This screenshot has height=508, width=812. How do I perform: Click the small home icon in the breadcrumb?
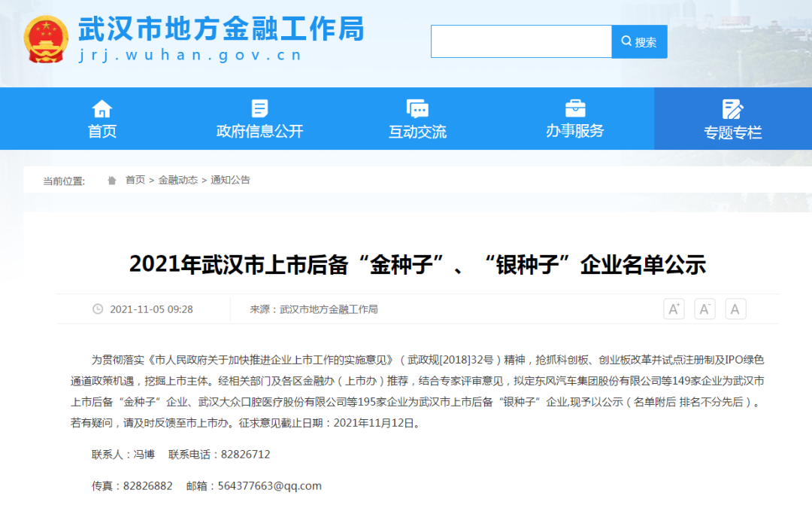112,181
